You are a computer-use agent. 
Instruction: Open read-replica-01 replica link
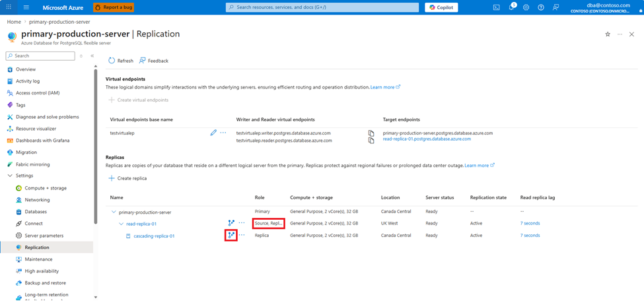(x=141, y=224)
